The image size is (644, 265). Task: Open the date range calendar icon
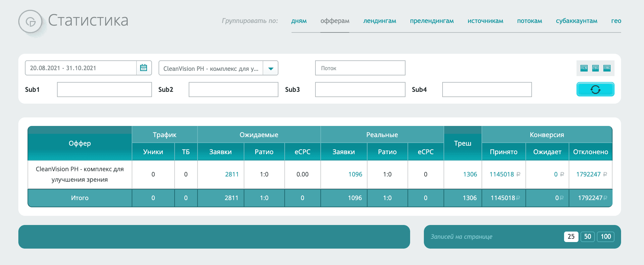(143, 68)
